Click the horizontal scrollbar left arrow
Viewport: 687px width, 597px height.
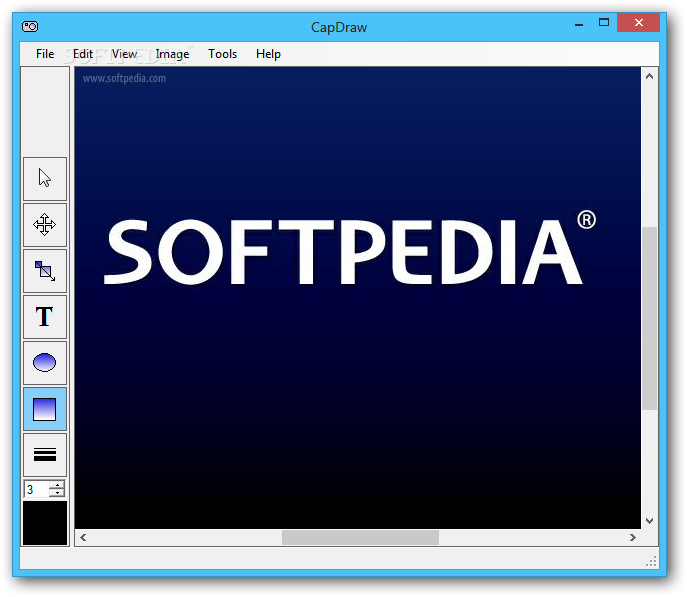83,537
